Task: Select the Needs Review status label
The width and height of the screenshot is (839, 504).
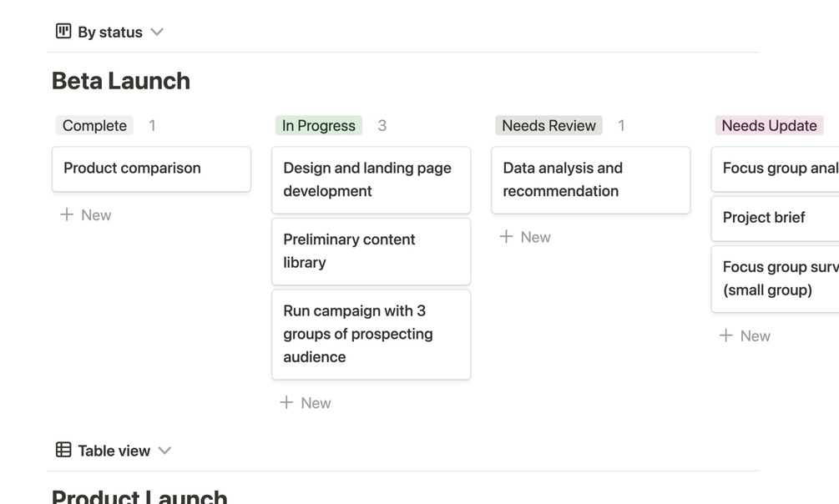Action: 548,125
